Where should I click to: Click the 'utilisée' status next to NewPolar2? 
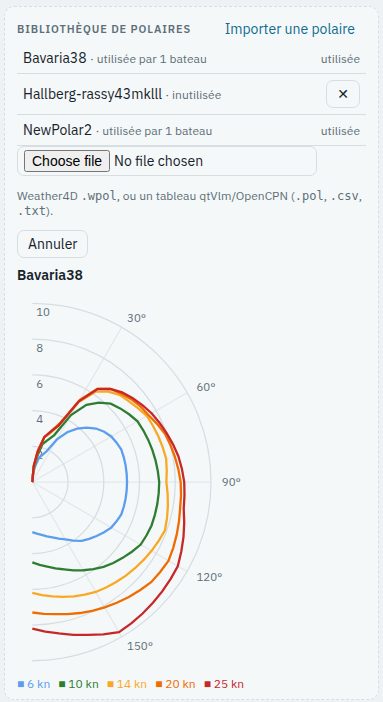click(x=340, y=131)
